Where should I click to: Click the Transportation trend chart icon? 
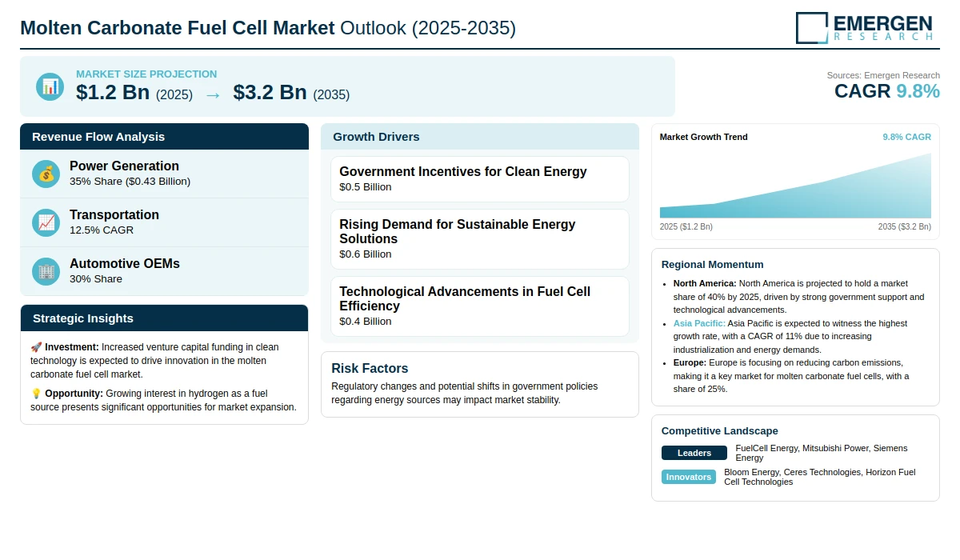click(46, 222)
